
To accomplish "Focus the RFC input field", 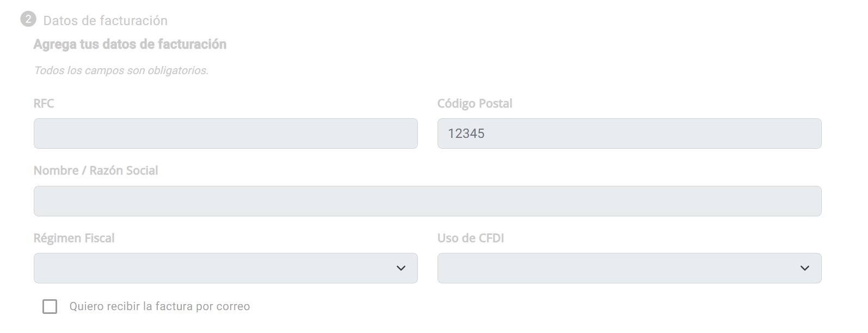I will tap(225, 134).
